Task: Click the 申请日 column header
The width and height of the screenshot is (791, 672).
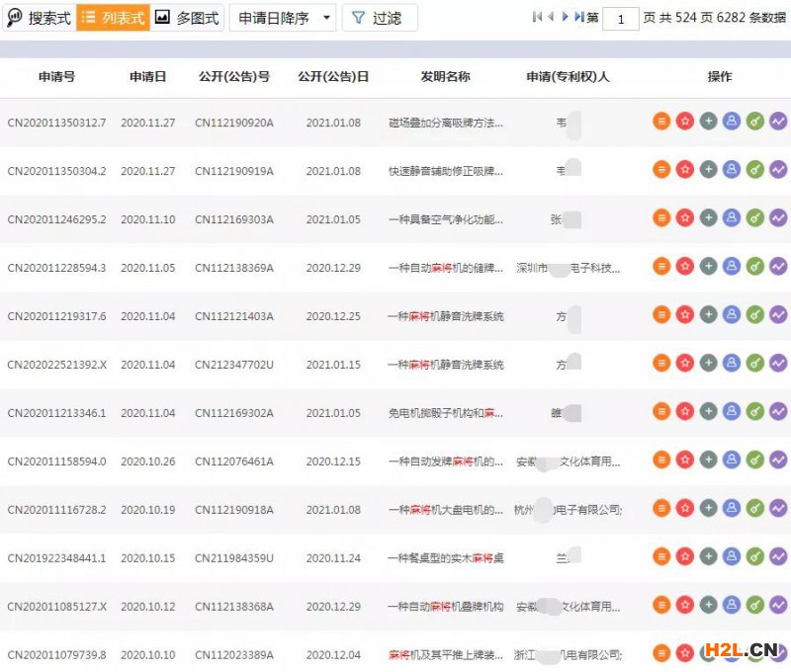Action: pyautogui.click(x=147, y=76)
